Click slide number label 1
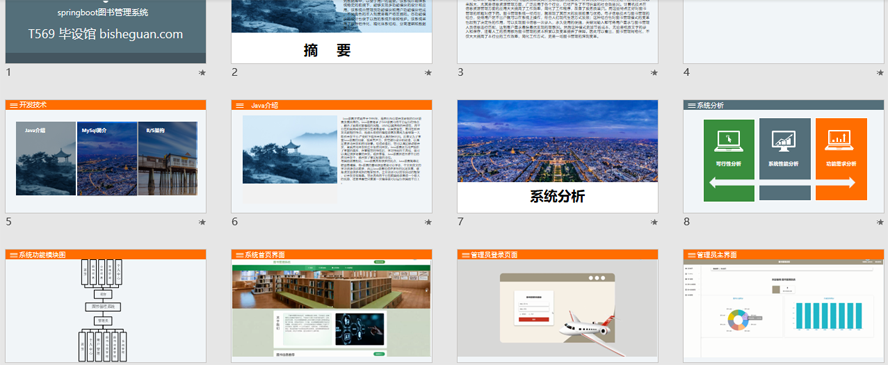 pos(8,72)
